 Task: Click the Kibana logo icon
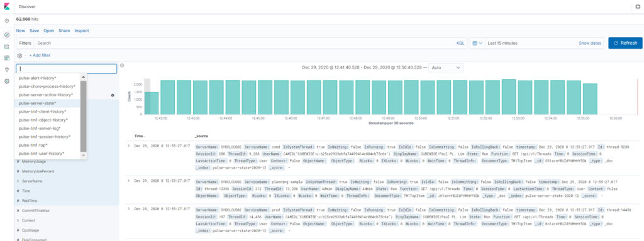tap(6, 6)
